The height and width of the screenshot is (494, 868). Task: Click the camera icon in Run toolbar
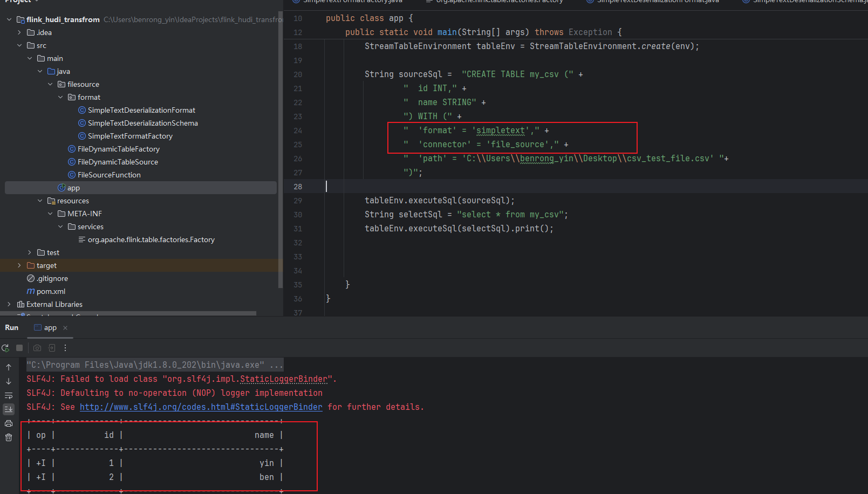pyautogui.click(x=37, y=348)
